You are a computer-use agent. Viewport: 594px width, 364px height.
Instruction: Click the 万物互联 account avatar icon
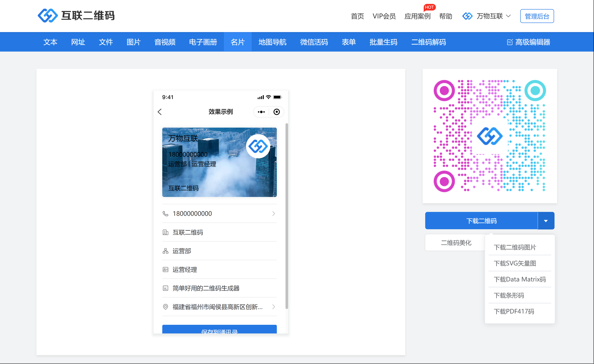[467, 16]
